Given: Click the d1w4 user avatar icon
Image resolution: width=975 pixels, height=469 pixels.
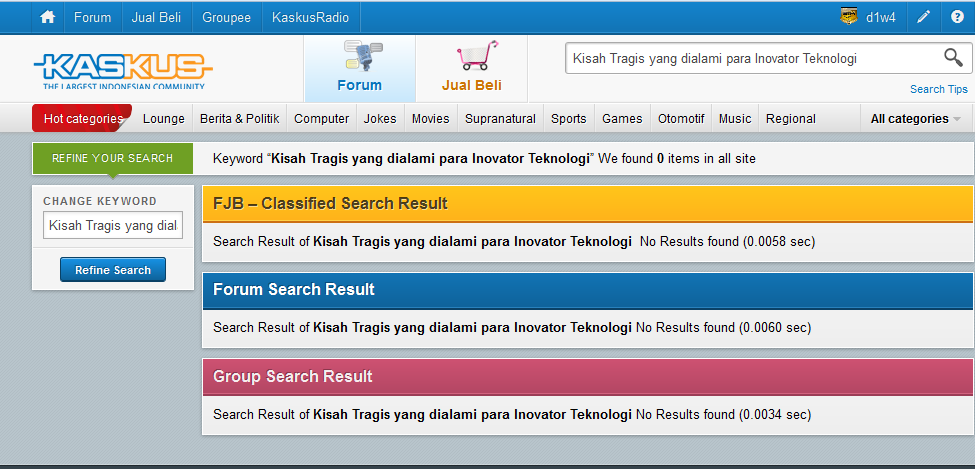Looking at the screenshot, I should (848, 17).
